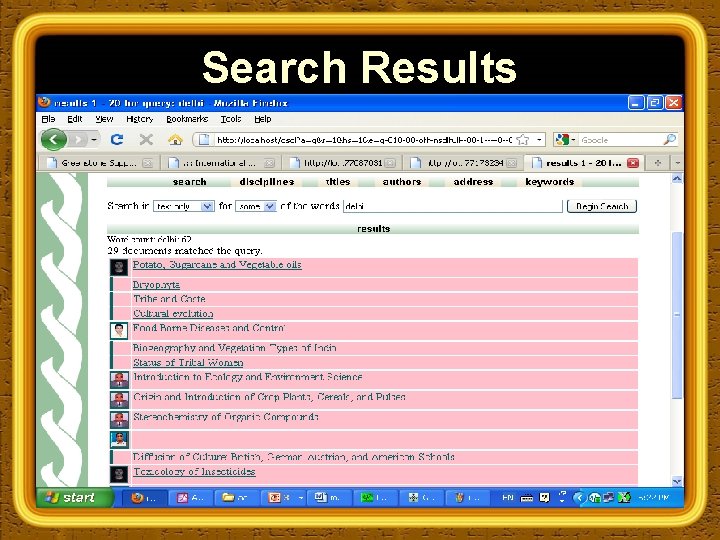Stop loading with the X icon
The width and height of the screenshot is (720, 540).
coord(146,139)
